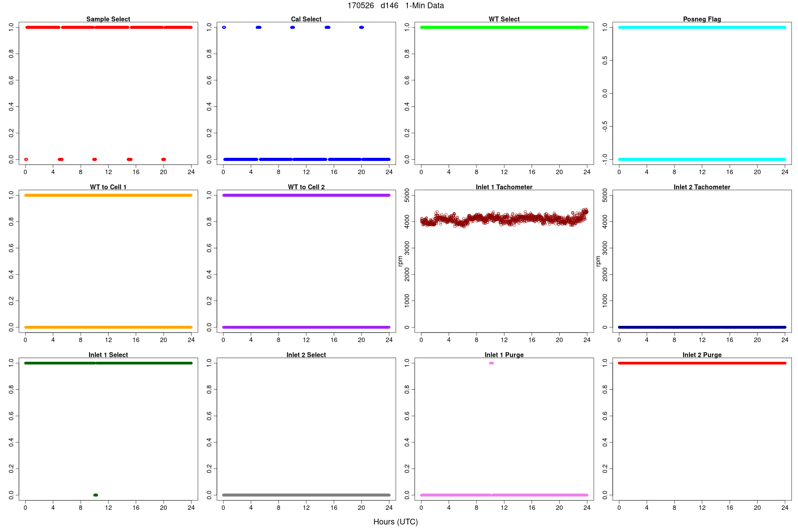Select the "Inlet 1 Purge" plot title
This screenshot has width=798, height=532.
tap(504, 355)
